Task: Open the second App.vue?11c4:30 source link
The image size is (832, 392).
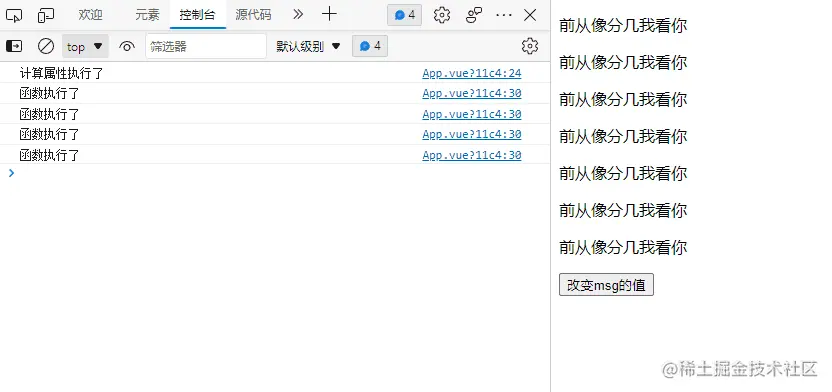Action: point(472,115)
